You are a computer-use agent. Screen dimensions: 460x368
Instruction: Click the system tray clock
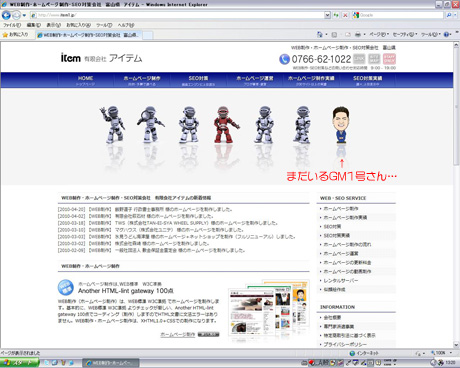[x=450, y=363]
